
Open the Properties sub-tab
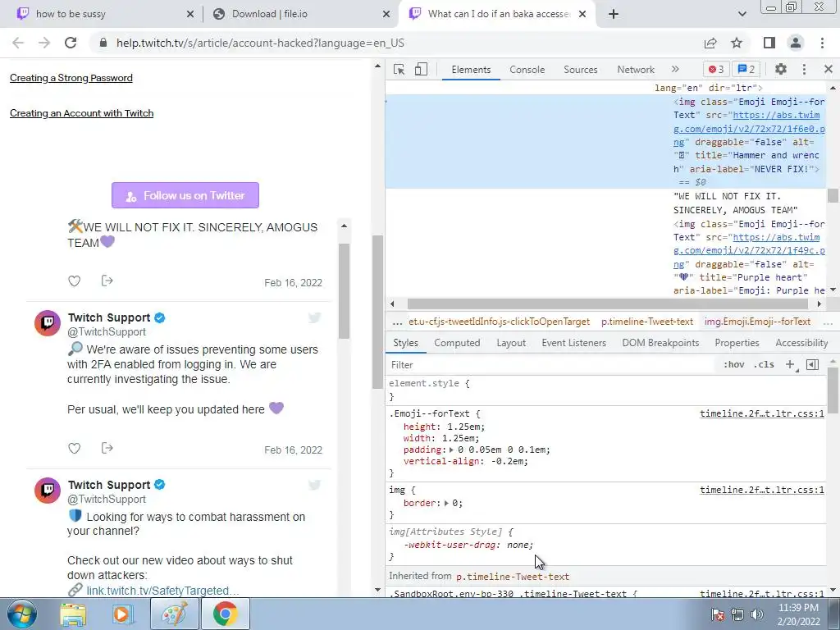737,343
